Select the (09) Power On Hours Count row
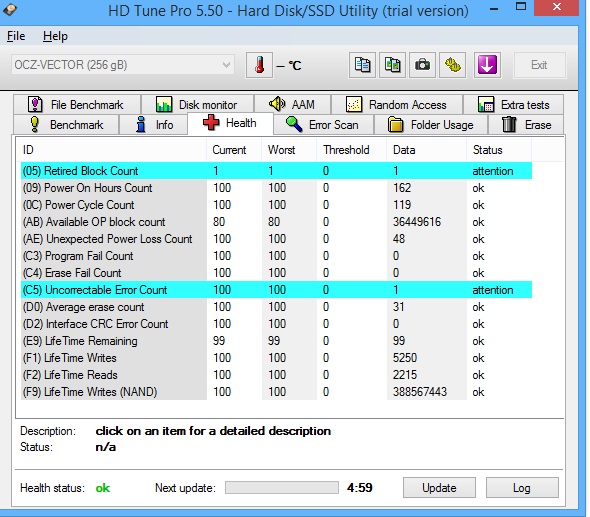 (276, 188)
